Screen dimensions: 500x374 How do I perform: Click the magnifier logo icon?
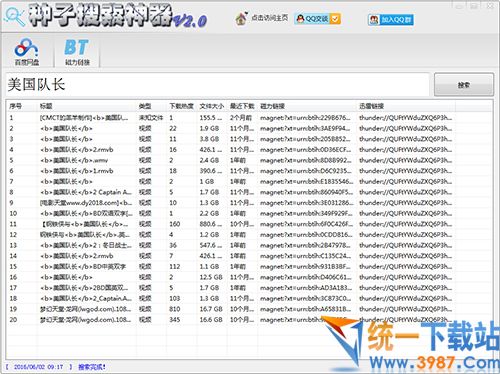tap(14, 16)
